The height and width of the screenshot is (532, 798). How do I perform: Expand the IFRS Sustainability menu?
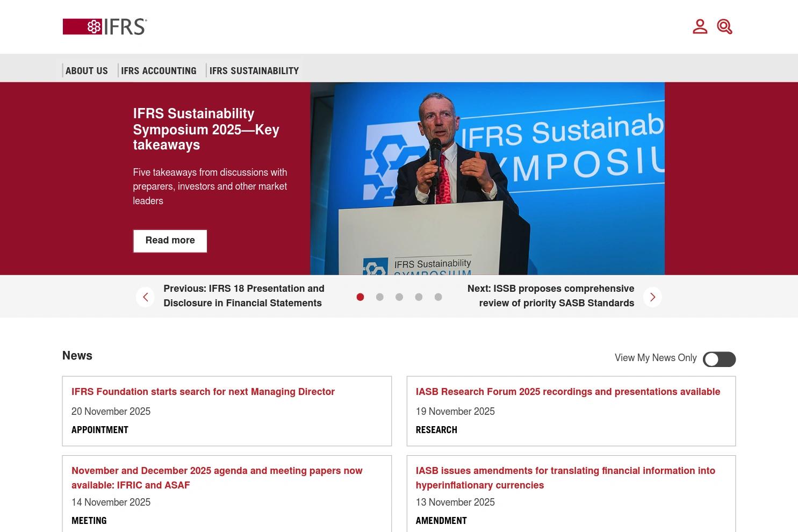(254, 70)
